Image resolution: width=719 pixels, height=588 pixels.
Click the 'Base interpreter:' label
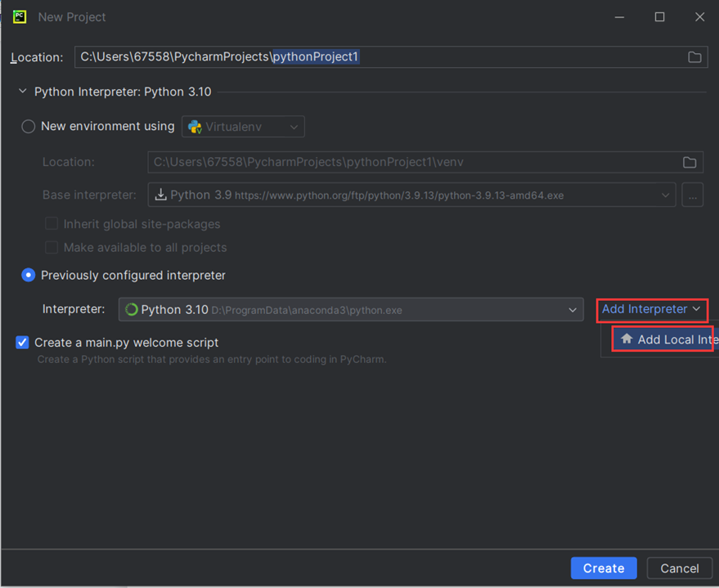89,195
